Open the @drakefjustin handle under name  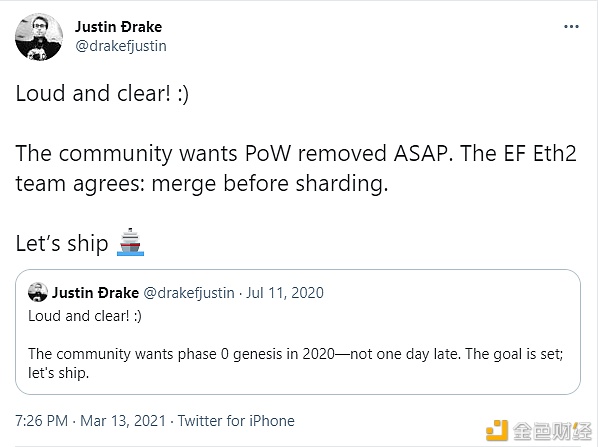click(x=121, y=46)
